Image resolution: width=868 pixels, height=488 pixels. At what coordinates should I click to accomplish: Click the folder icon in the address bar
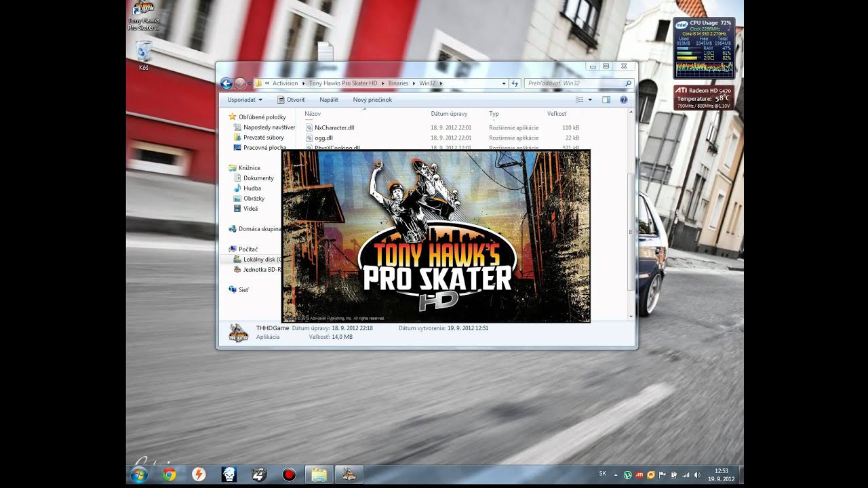pos(258,83)
